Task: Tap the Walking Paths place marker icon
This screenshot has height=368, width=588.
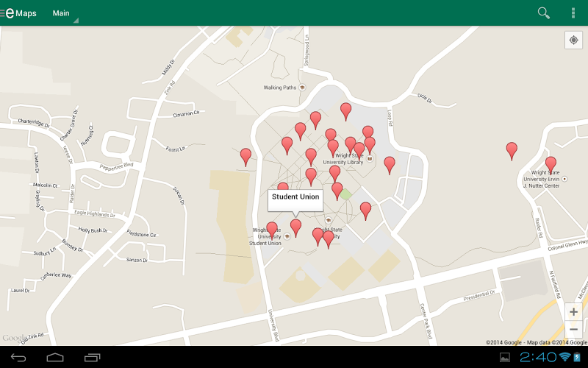Action: click(x=302, y=88)
